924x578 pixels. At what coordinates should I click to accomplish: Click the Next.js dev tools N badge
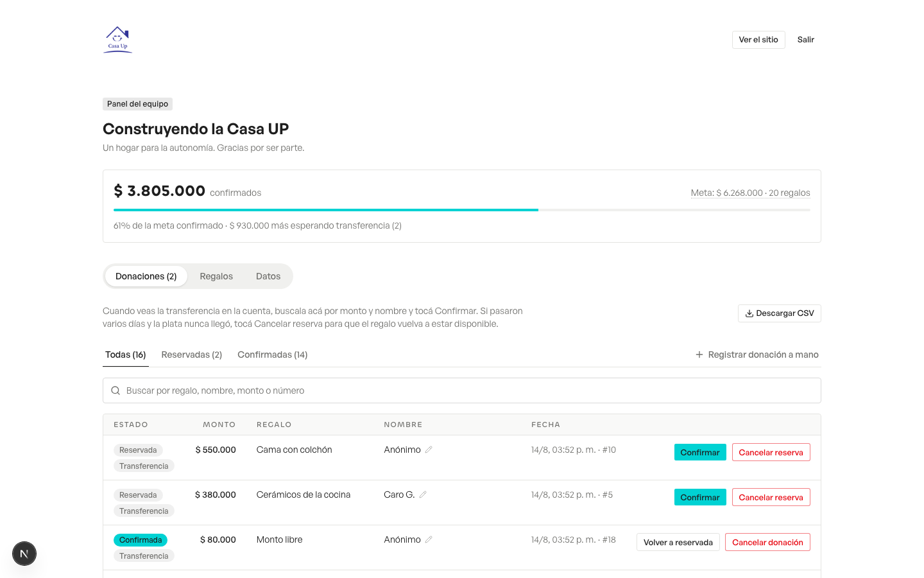[24, 554]
